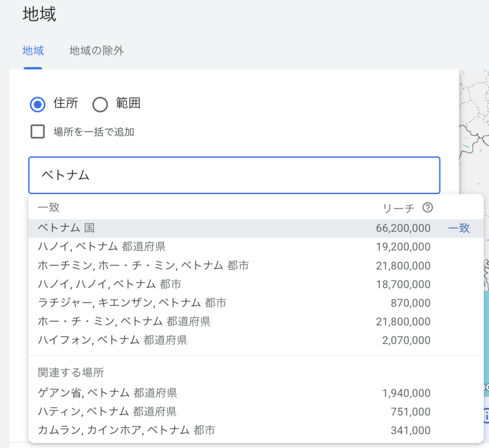Select ハノイ, ベトナム 都道府県 suggestion
489x448 pixels.
click(102, 247)
